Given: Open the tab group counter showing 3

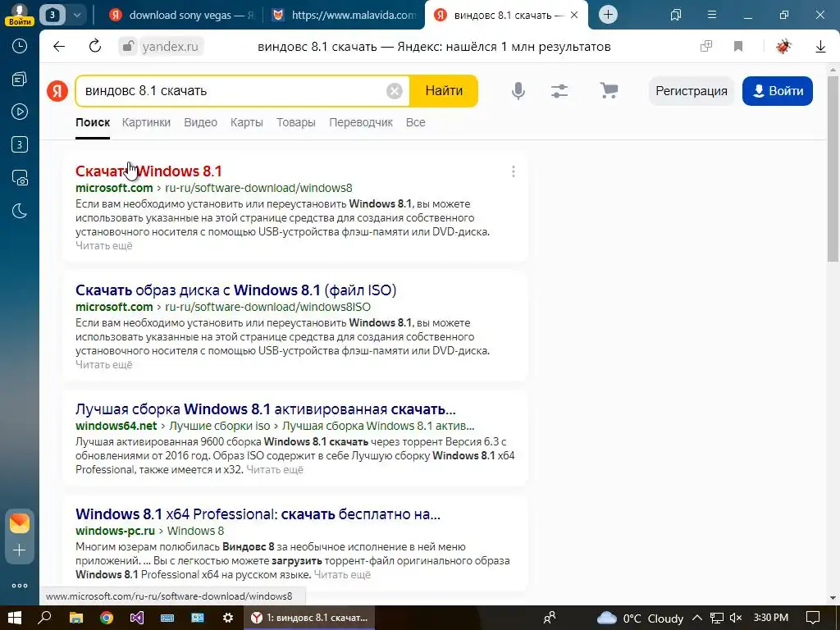Looking at the screenshot, I should pos(52,15).
